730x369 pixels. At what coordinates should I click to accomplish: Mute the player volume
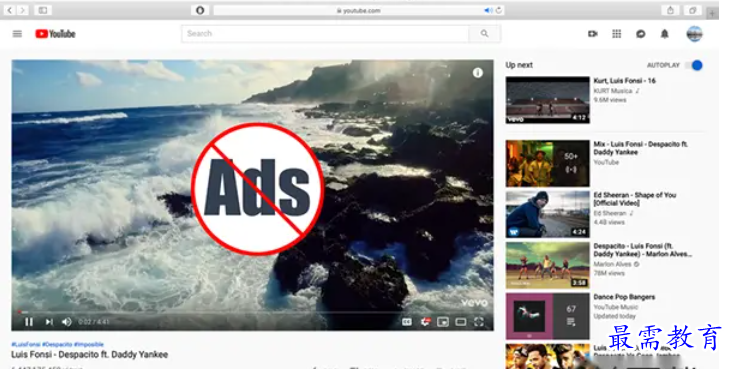[x=67, y=322]
